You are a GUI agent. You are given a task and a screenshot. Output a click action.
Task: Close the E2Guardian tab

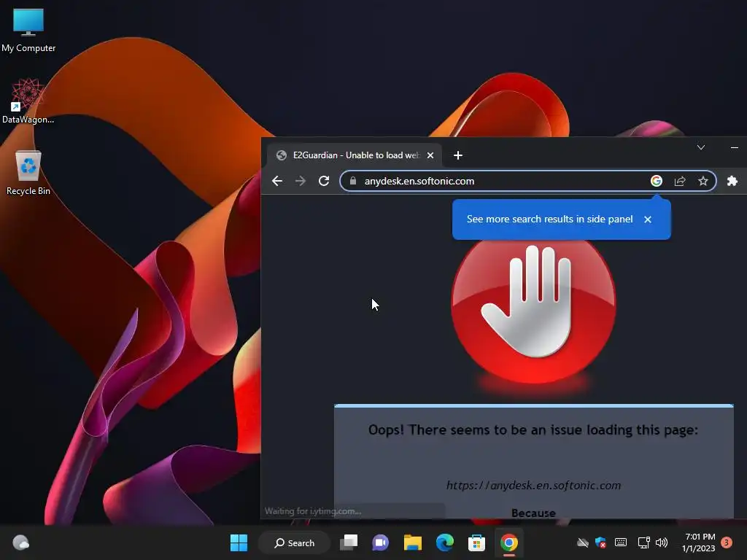click(x=430, y=155)
